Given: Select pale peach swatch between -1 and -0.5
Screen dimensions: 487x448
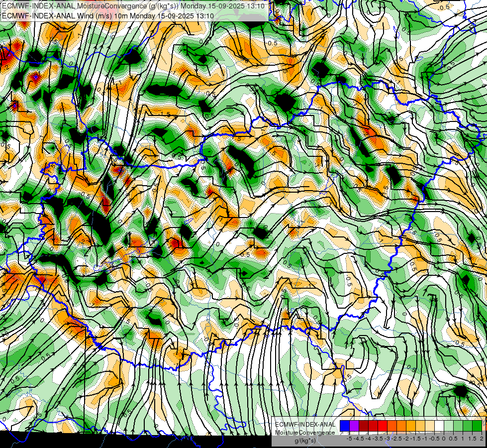Looking at the screenshot, I should [x=430, y=426].
